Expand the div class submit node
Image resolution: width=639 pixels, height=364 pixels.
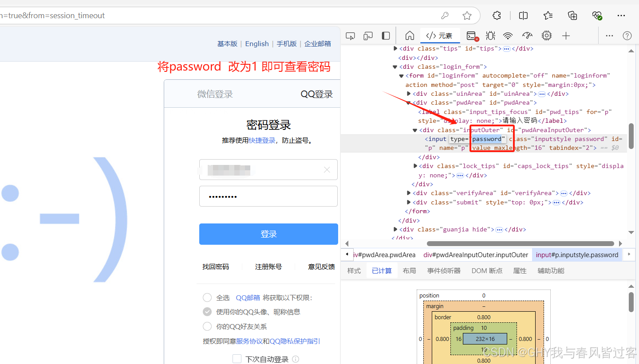click(409, 202)
